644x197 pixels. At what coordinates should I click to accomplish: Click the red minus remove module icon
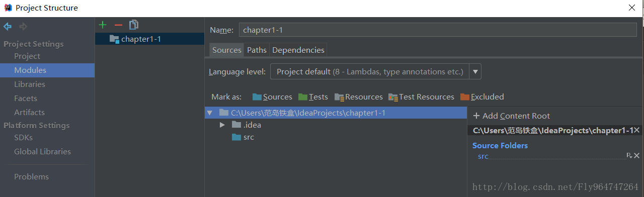coord(118,25)
